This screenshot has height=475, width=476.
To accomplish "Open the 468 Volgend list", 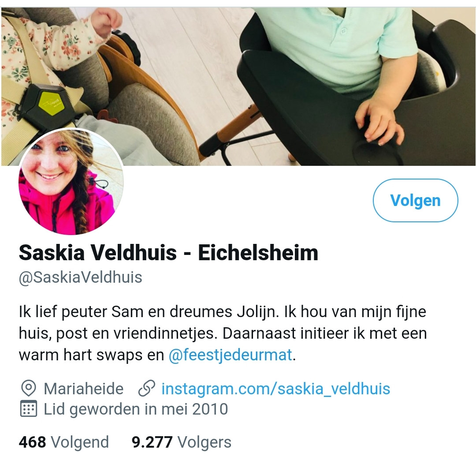I will (x=64, y=442).
